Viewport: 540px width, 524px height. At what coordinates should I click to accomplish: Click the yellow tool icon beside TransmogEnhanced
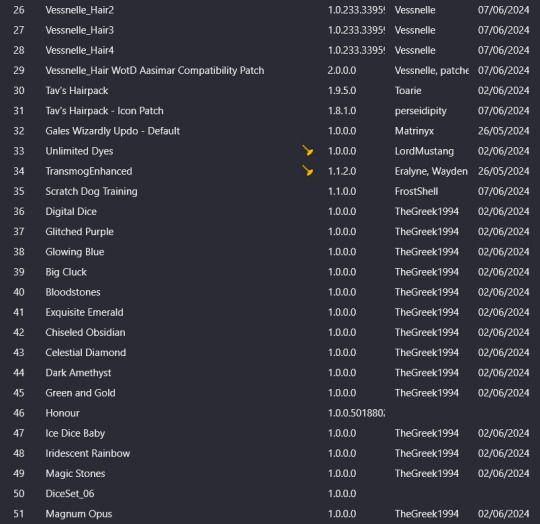click(x=308, y=170)
